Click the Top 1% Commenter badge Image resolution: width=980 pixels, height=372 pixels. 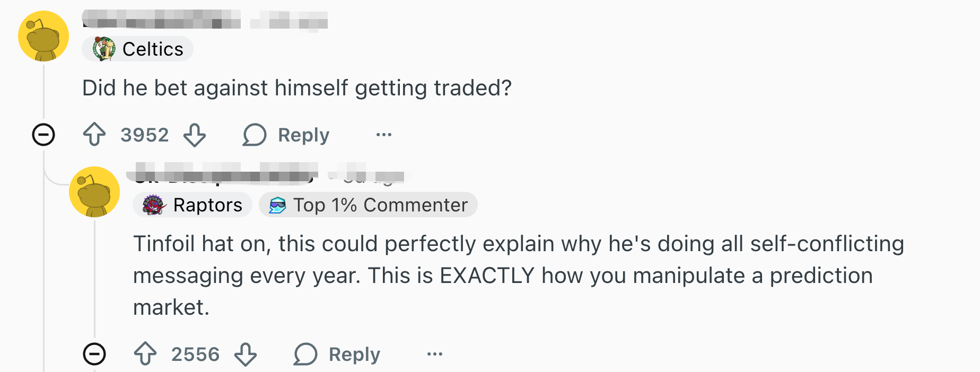coord(368,205)
